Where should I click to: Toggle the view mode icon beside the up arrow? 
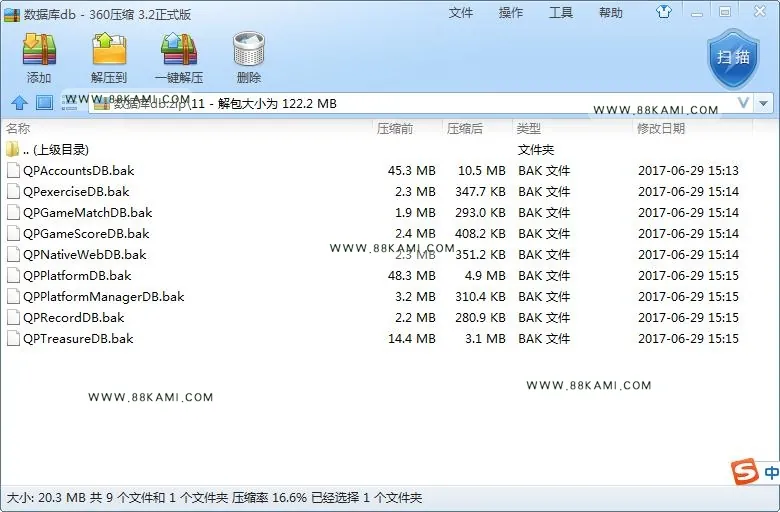point(44,102)
